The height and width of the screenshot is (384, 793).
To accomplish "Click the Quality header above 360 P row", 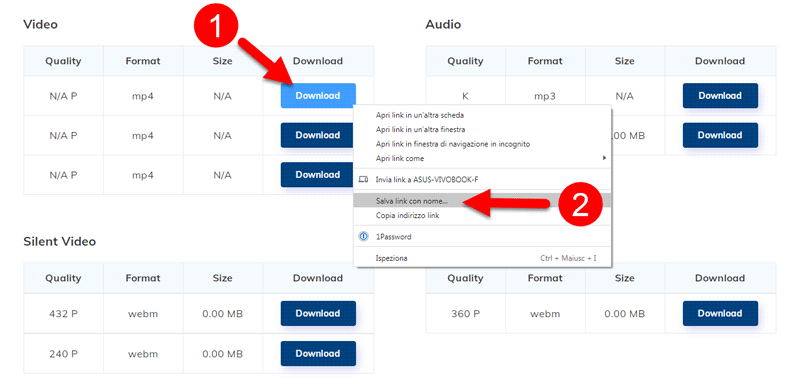I will point(465,278).
